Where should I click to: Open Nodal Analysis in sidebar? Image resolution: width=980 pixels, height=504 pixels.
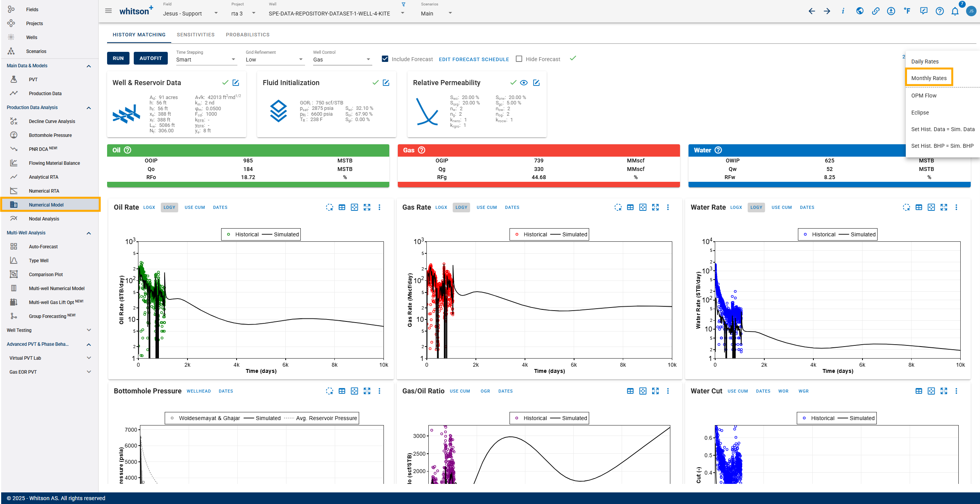pos(44,219)
